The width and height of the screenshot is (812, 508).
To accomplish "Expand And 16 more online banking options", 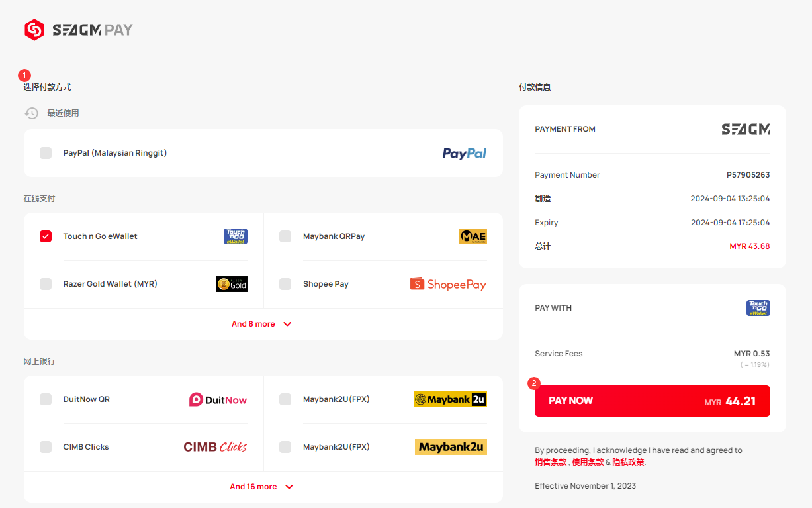I will (262, 487).
